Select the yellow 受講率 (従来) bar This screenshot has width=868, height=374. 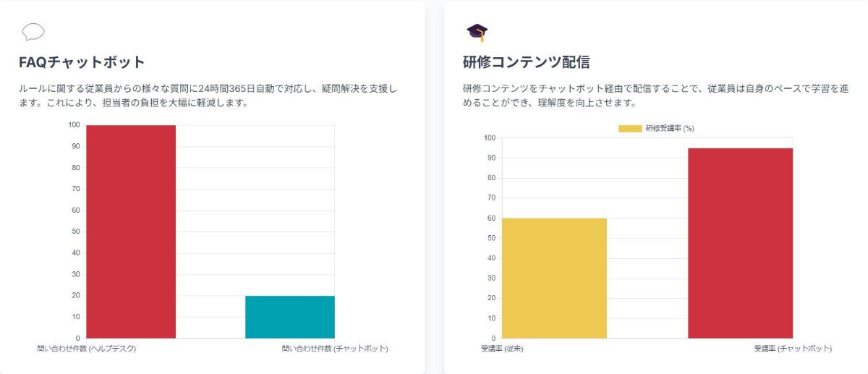click(x=555, y=278)
